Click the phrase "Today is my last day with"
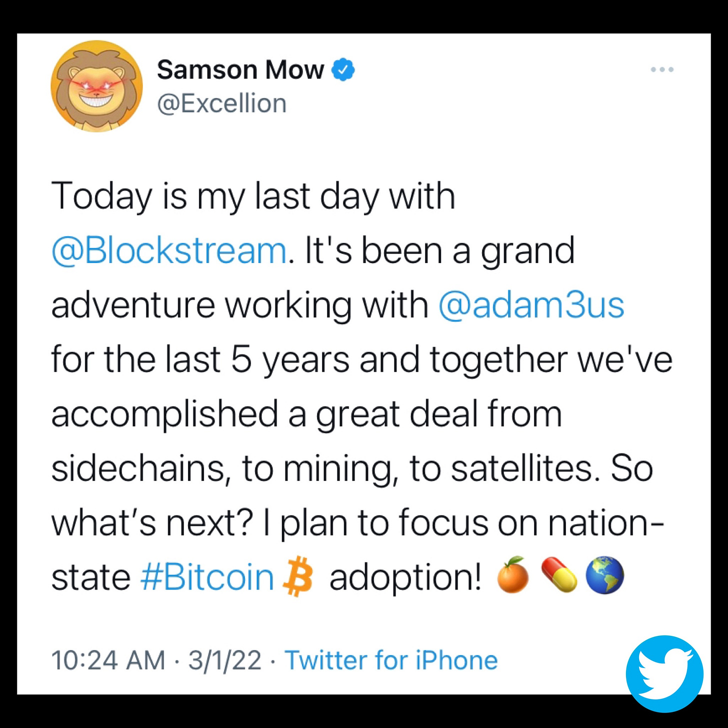This screenshot has height=728, width=728. (253, 195)
